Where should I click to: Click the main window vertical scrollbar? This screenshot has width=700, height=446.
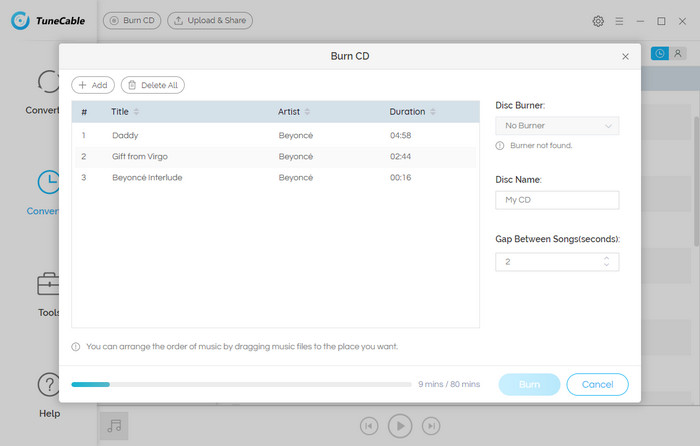[x=696, y=181]
